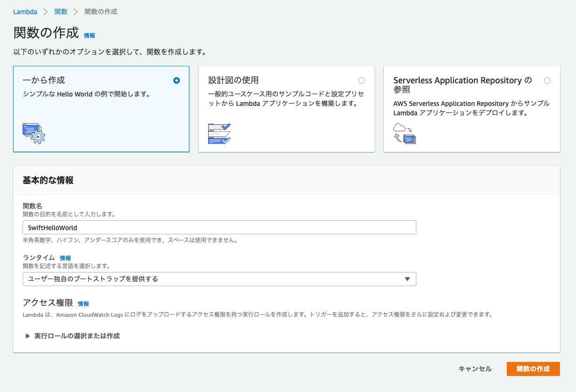Click the 基本的な情報 section header
Image resolution: width=576 pixels, height=392 pixels.
[48, 180]
